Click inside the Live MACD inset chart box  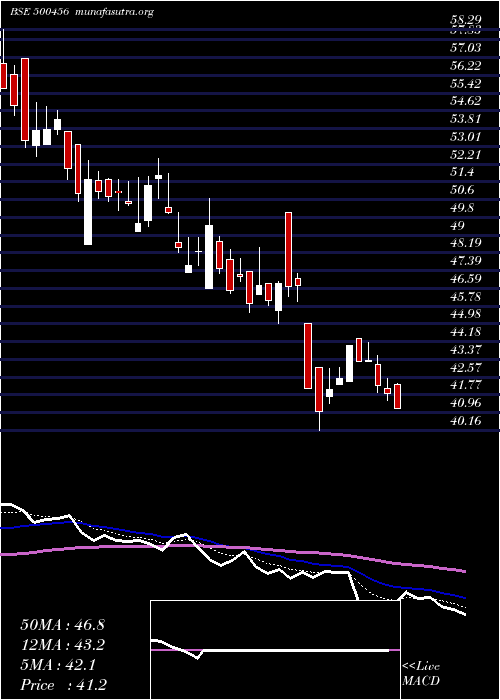coord(275,650)
